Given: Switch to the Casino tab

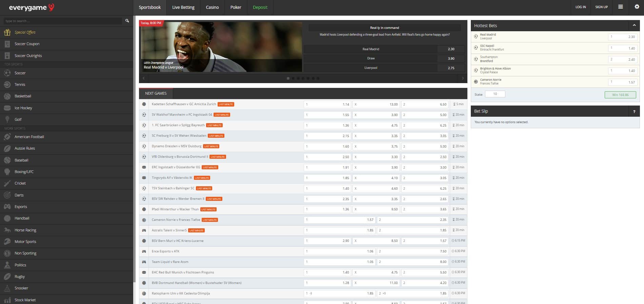Looking at the screenshot, I should pos(212,7).
